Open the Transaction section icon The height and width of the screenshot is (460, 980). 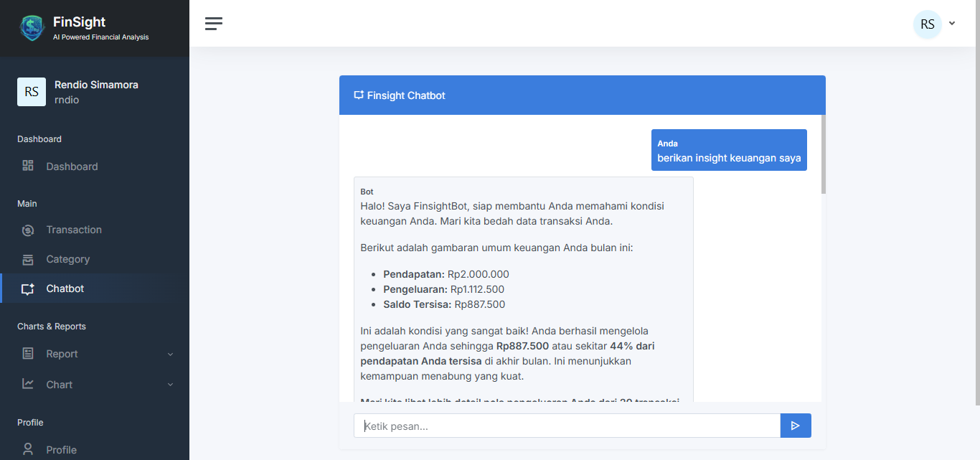coord(28,230)
